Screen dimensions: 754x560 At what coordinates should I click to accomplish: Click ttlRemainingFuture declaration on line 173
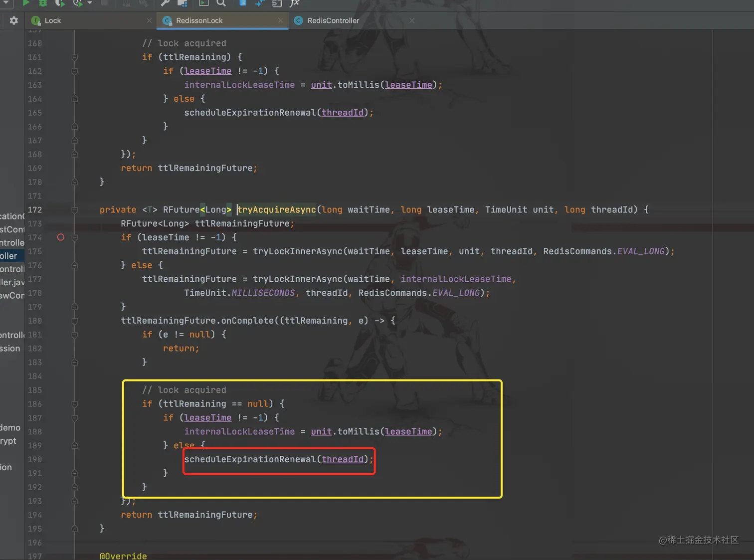tap(242, 224)
